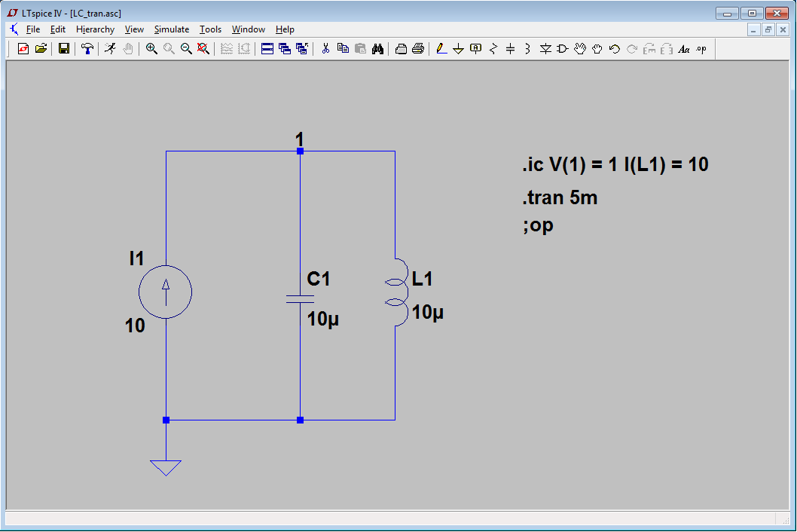Click the .tran 5m directive text
797x532 pixels.
(560, 198)
